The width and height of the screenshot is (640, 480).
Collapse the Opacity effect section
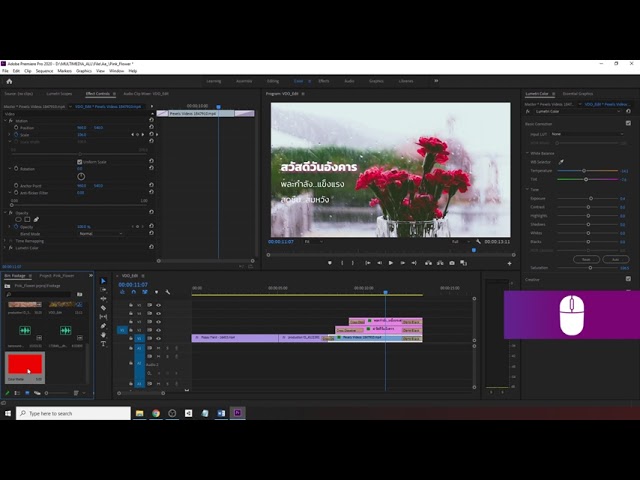click(x=5, y=213)
